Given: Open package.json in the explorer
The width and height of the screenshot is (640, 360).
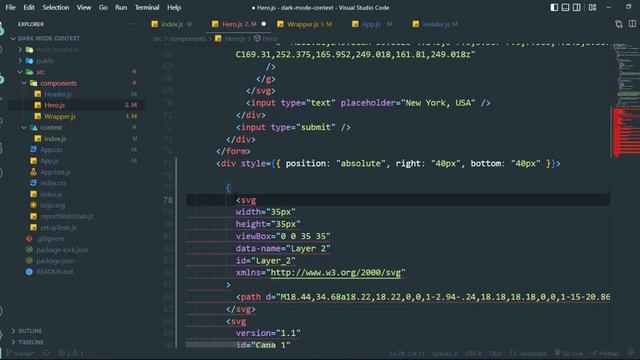Looking at the screenshot, I should tap(55, 261).
